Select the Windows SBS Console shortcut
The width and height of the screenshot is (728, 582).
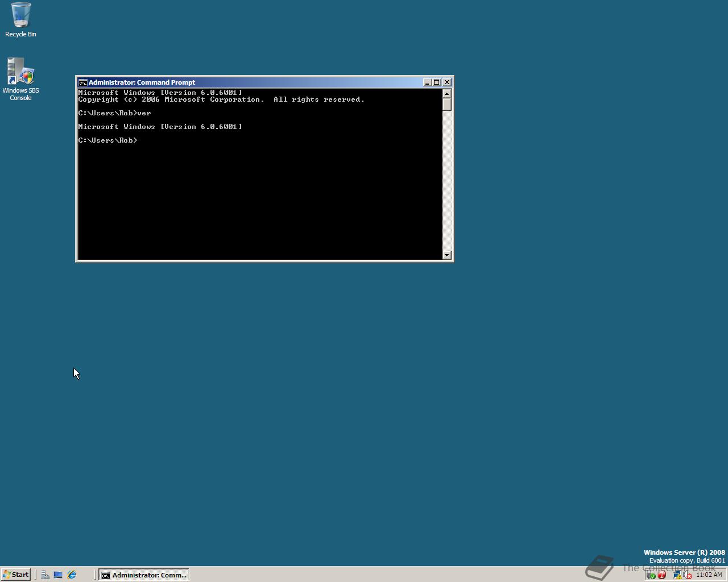(x=20, y=79)
